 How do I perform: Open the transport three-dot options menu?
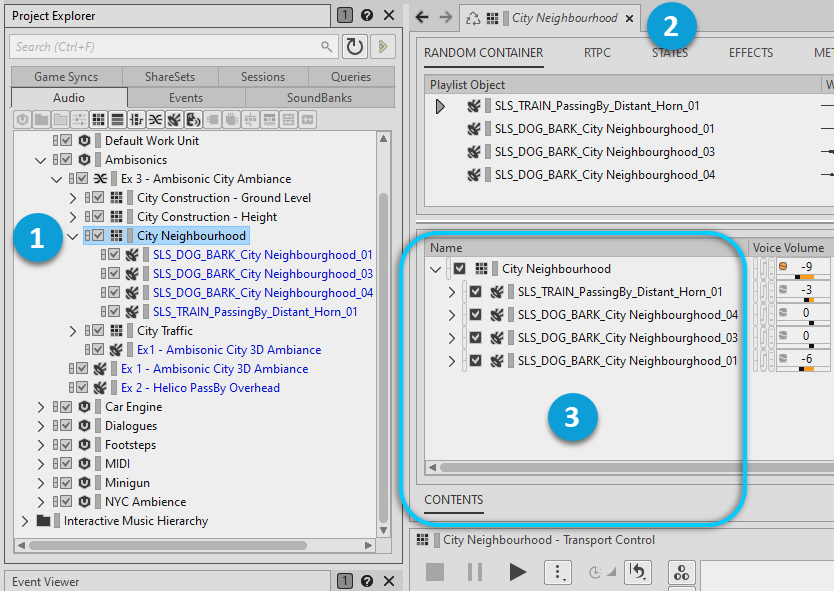pyautogui.click(x=557, y=572)
